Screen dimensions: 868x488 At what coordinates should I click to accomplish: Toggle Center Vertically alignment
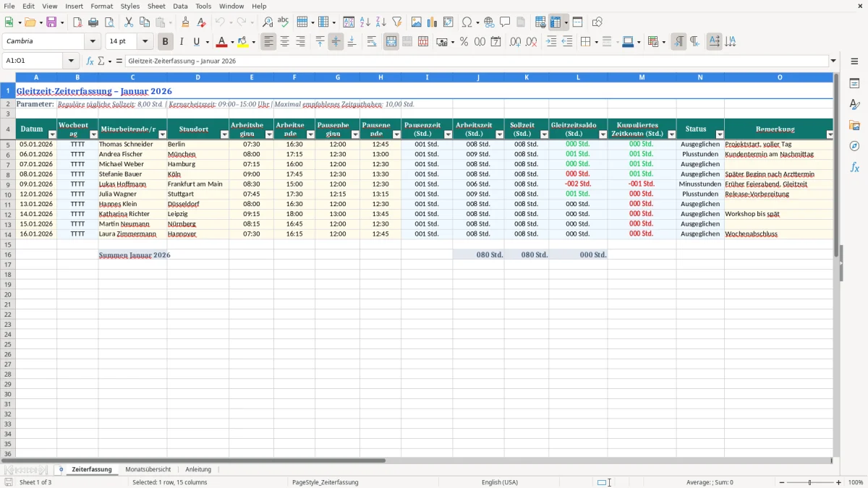336,42
